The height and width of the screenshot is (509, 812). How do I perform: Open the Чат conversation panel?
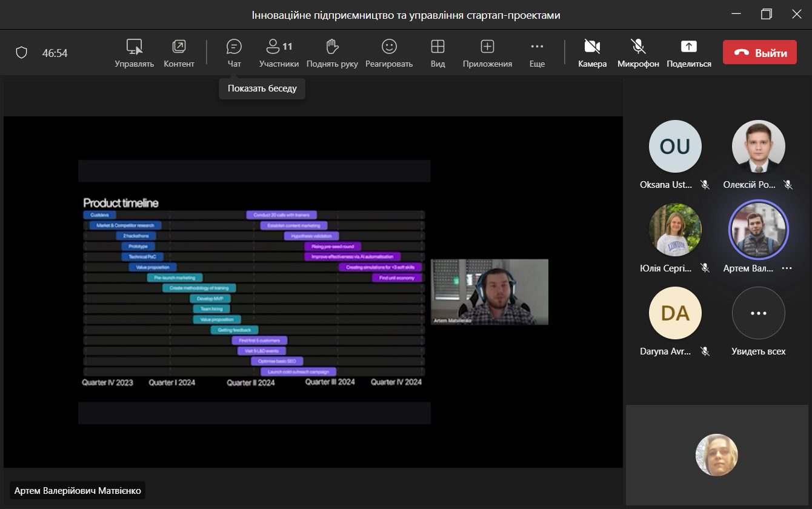pyautogui.click(x=234, y=52)
